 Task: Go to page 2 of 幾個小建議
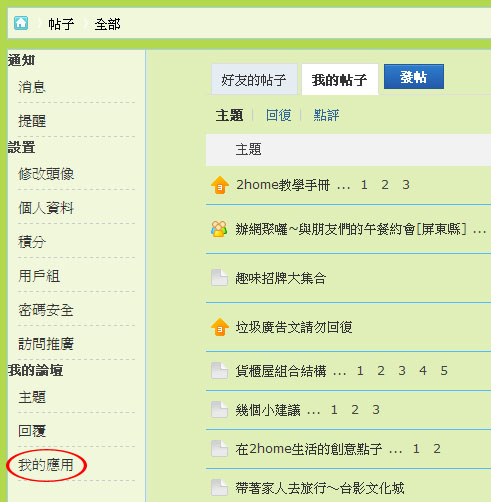pos(355,410)
